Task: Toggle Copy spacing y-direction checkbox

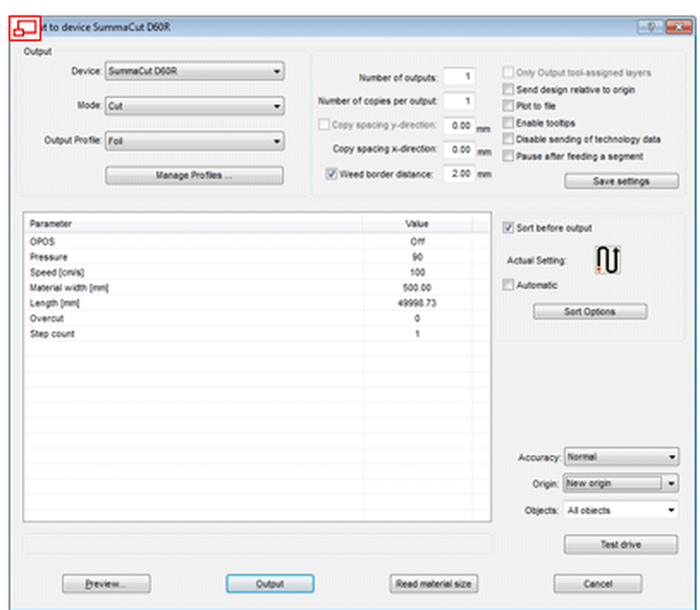Action: pos(324,125)
